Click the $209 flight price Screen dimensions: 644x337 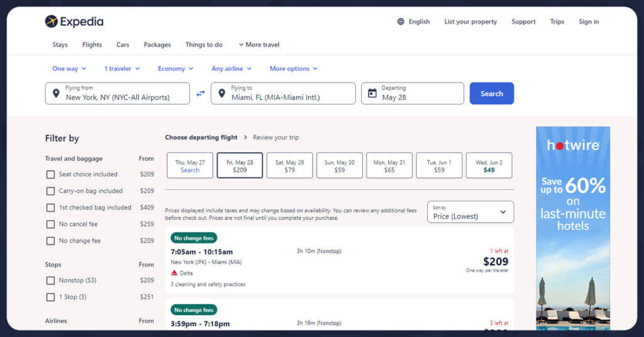(x=496, y=262)
